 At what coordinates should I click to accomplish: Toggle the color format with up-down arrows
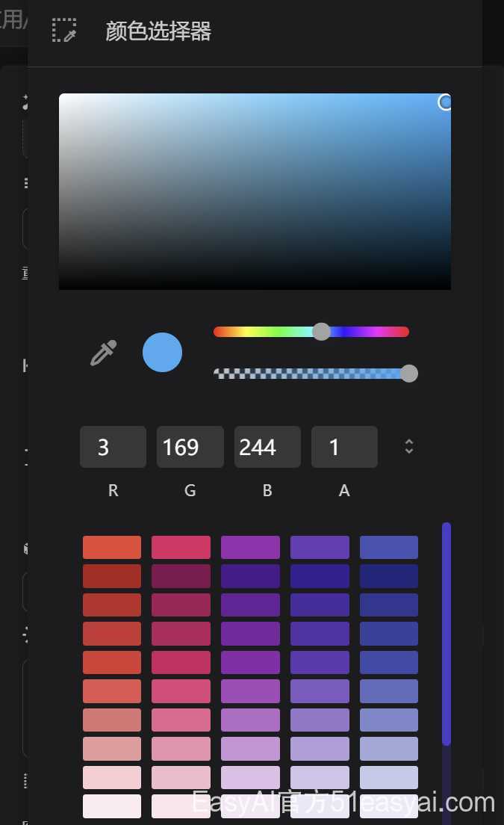tap(409, 447)
